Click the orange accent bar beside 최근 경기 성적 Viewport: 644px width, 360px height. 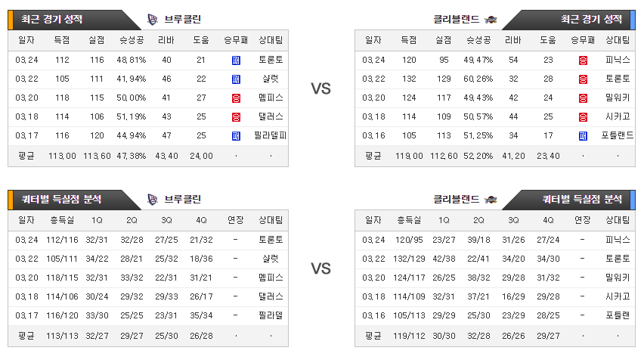coord(11,20)
